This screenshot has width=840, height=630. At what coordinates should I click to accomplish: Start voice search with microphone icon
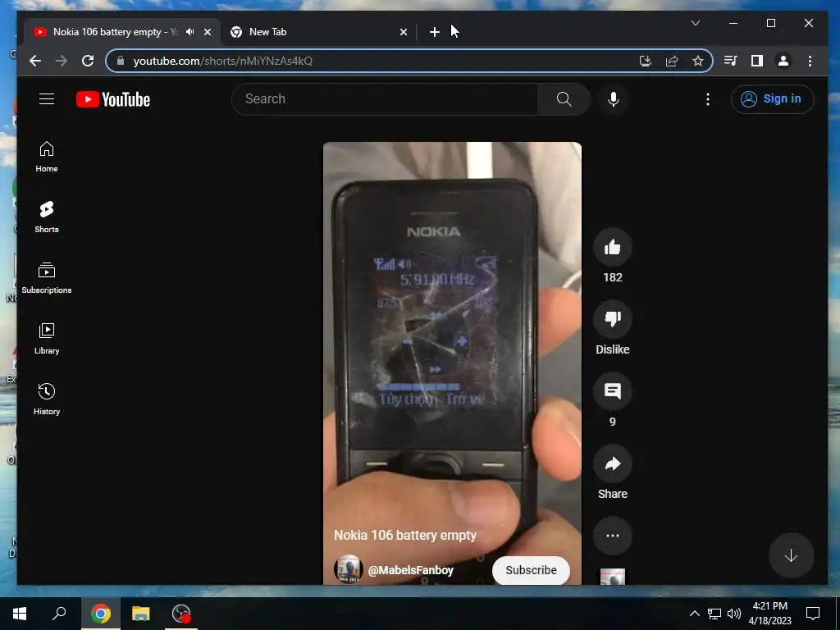point(614,99)
